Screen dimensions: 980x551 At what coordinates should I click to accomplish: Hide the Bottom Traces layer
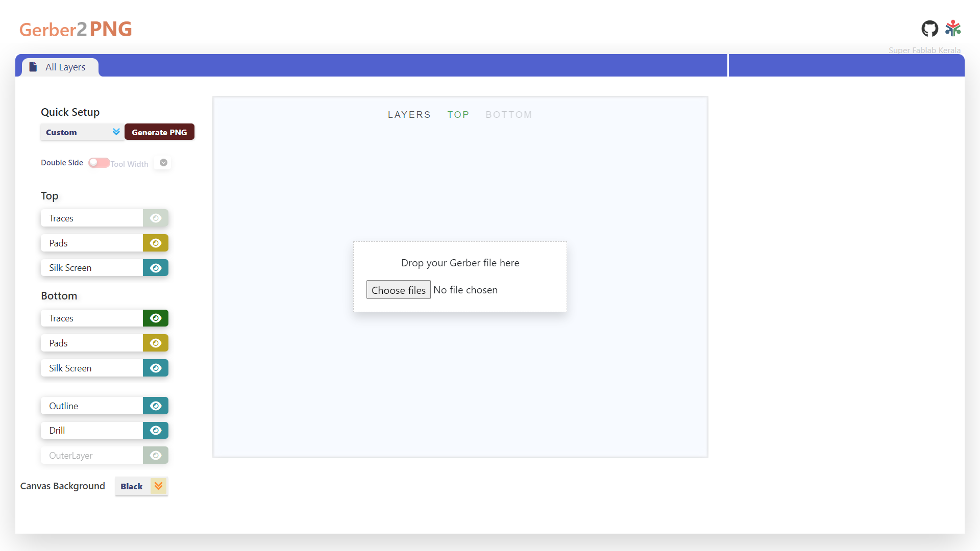pyautogui.click(x=156, y=318)
